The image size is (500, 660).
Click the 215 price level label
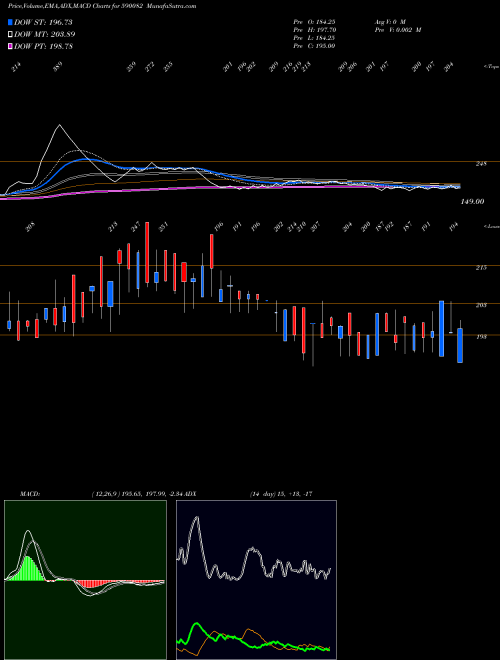coord(481,267)
